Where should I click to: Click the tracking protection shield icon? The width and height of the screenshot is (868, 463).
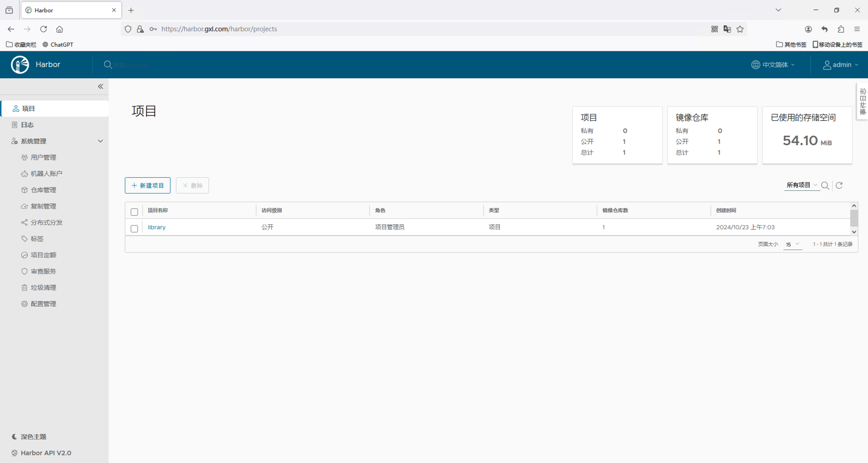128,29
